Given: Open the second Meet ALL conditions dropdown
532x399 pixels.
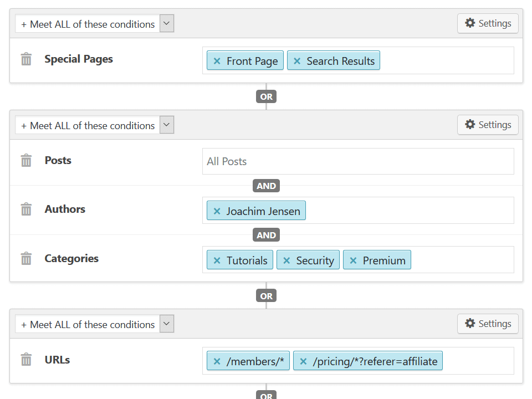Looking at the screenshot, I should click(x=166, y=125).
